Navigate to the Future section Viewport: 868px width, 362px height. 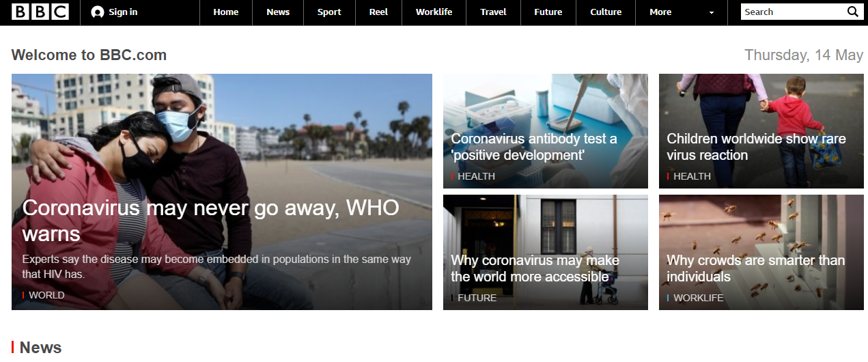coord(548,12)
